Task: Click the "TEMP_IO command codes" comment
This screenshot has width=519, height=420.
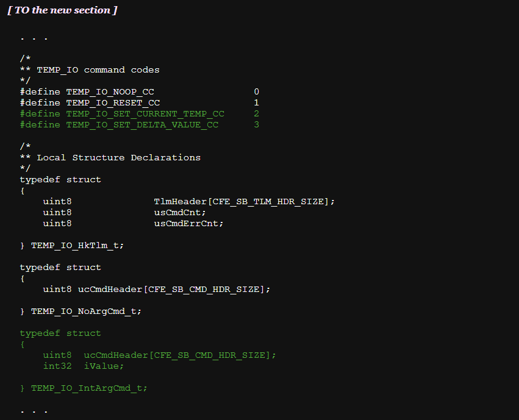Action: coord(98,70)
